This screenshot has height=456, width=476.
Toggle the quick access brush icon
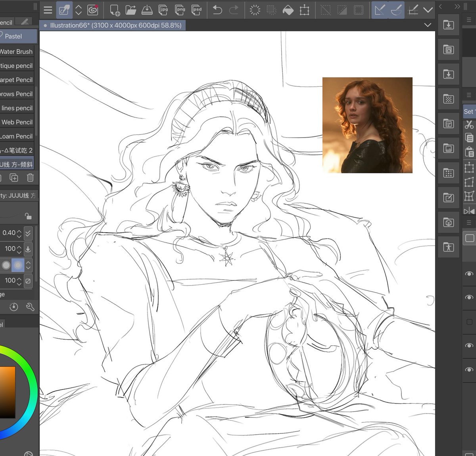(x=64, y=10)
